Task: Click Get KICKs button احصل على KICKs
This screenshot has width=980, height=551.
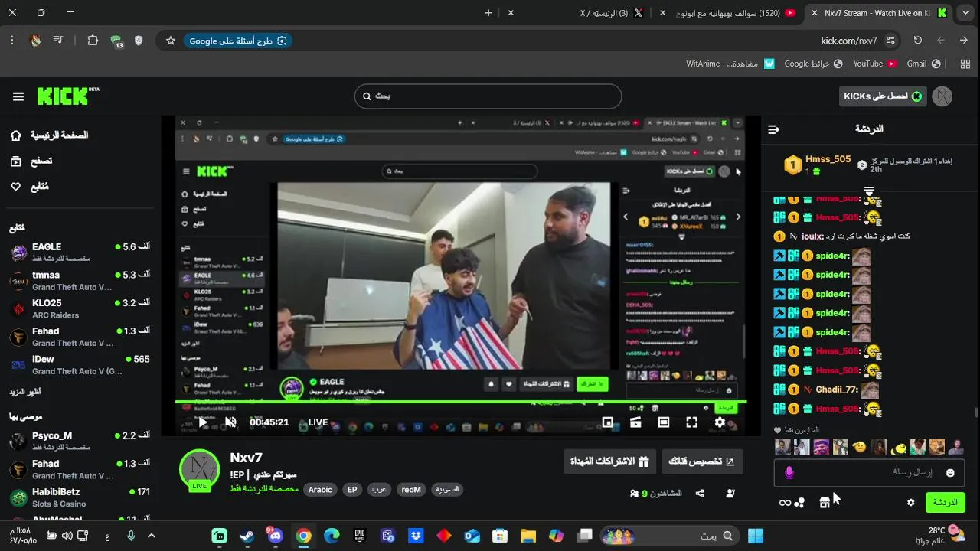Action: (x=883, y=96)
